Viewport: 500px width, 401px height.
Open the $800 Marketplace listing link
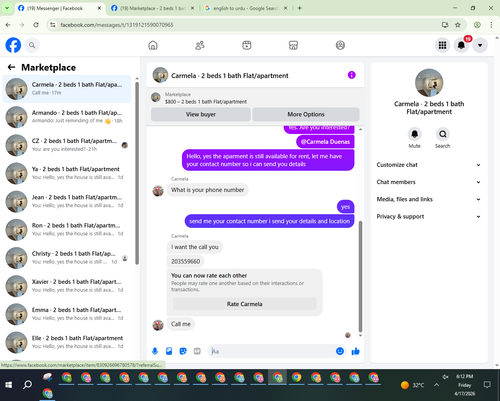206,102
